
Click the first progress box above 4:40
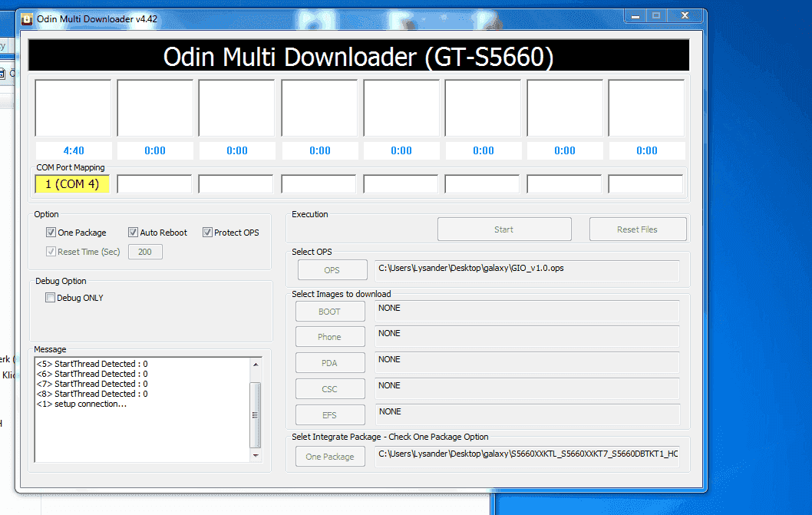coord(73,107)
